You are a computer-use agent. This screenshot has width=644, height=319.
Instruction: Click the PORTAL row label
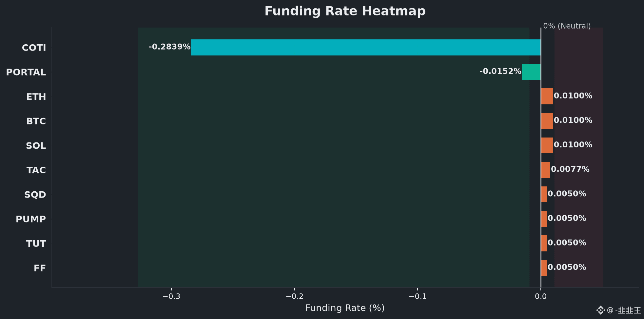click(x=26, y=72)
